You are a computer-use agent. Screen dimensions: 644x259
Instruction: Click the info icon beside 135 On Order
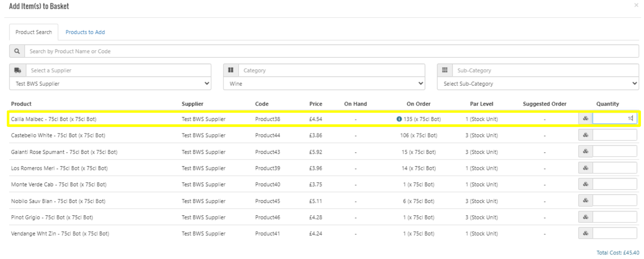[399, 119]
